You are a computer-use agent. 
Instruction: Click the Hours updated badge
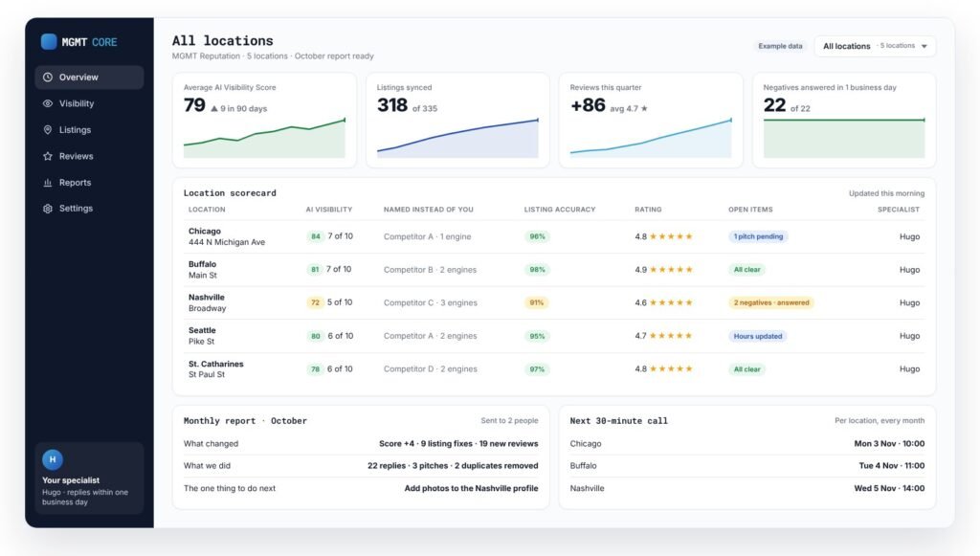tap(758, 336)
